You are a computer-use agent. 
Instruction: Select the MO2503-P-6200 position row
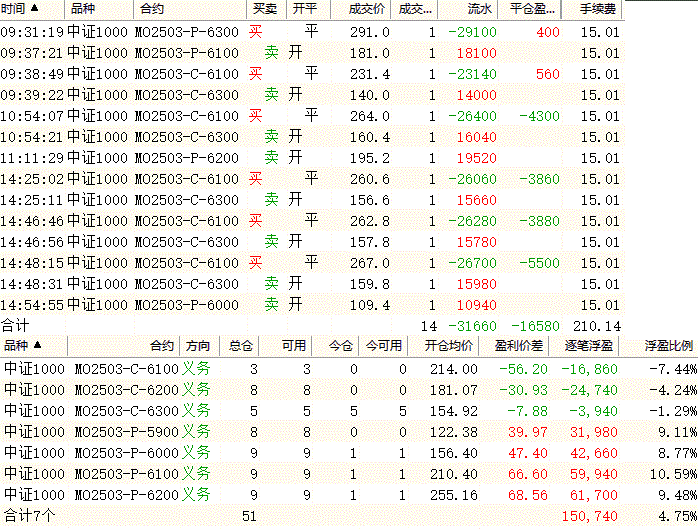pos(349,495)
